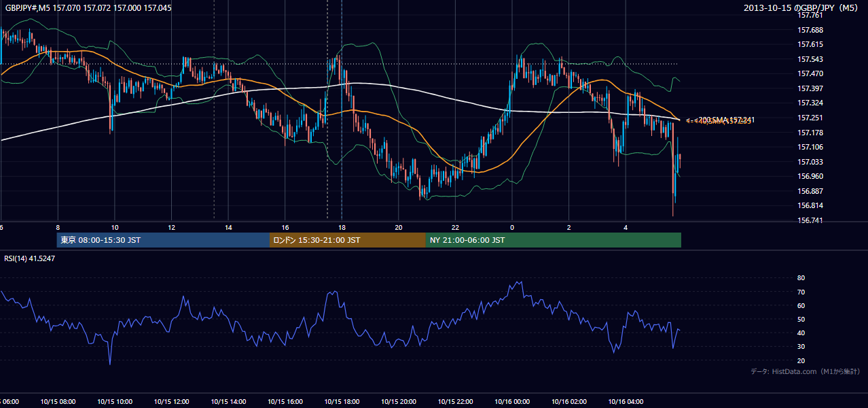
Task: Select the 200 SMA 157.241 line label
Action: click(x=724, y=120)
